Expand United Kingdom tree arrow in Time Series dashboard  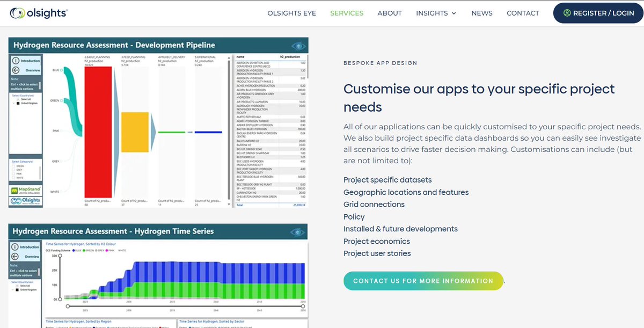13,289
